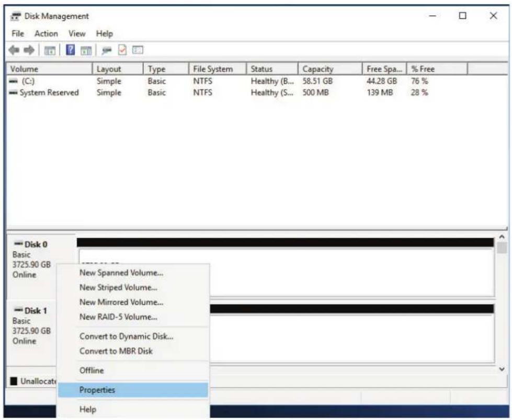The image size is (512, 420).
Task: Sort by the Volume column header
Action: [x=49, y=69]
